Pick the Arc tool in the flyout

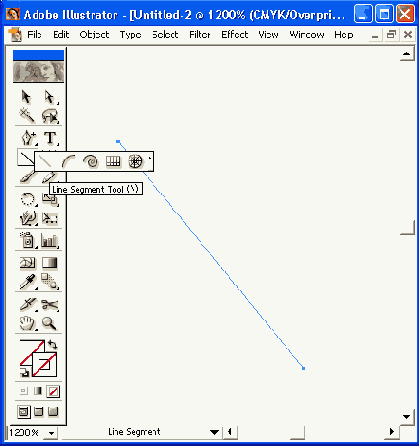[x=69, y=162]
